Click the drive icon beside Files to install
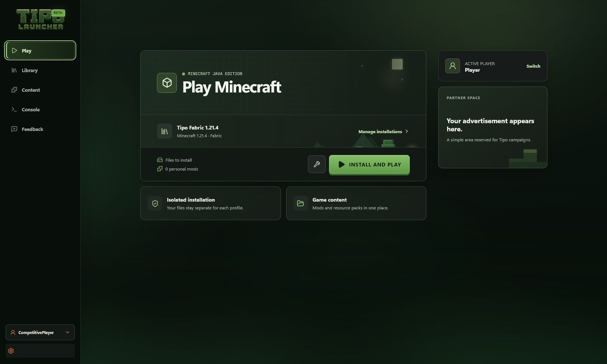 tap(160, 160)
